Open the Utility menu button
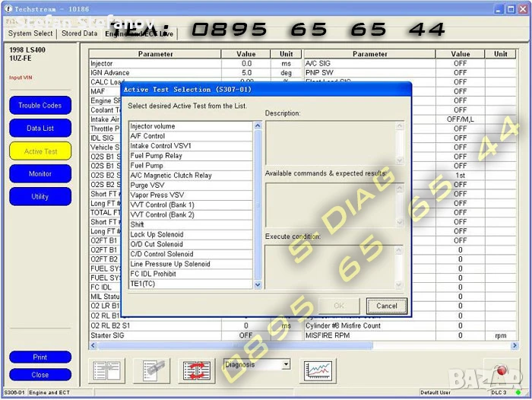532x400 pixels. pos(40,196)
